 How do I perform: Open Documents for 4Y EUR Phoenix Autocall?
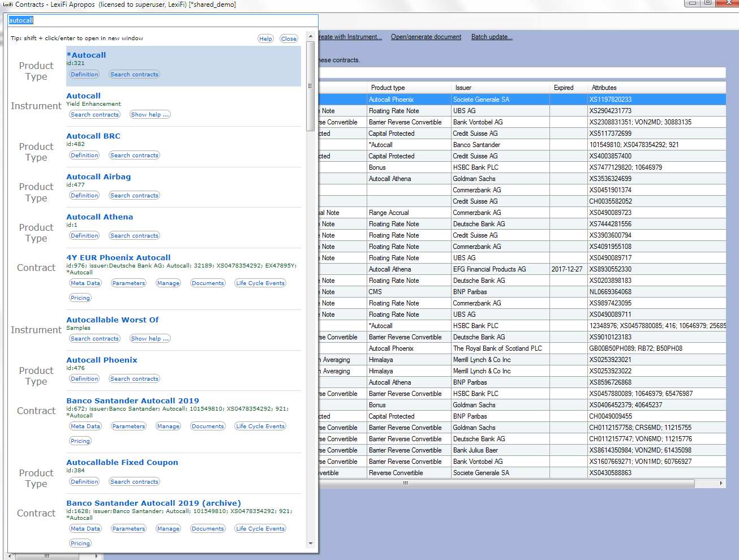[x=208, y=283]
